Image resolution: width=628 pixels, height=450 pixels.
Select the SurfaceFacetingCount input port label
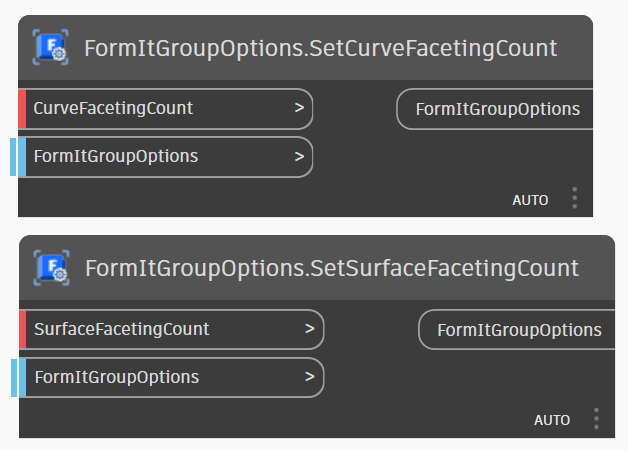pos(121,329)
